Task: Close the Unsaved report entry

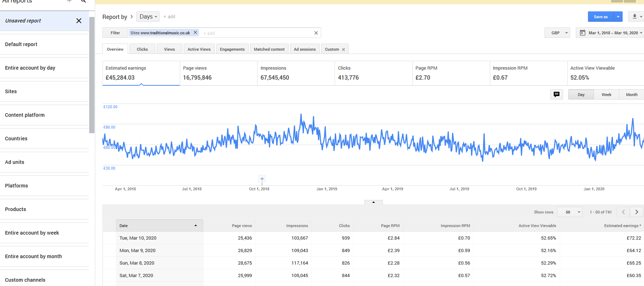Action: point(79,21)
